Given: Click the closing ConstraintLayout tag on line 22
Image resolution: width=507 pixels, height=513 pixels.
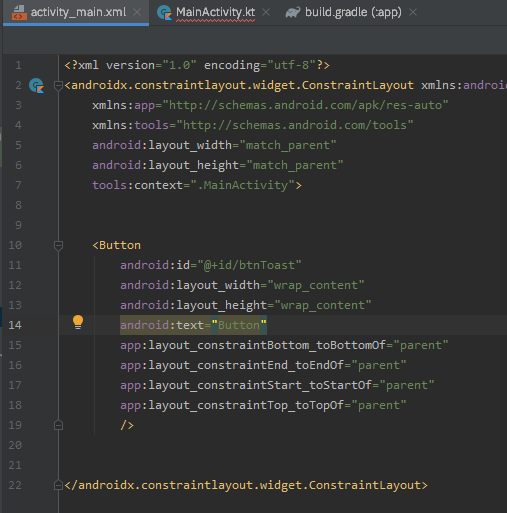Looking at the screenshot, I should click(x=246, y=485).
